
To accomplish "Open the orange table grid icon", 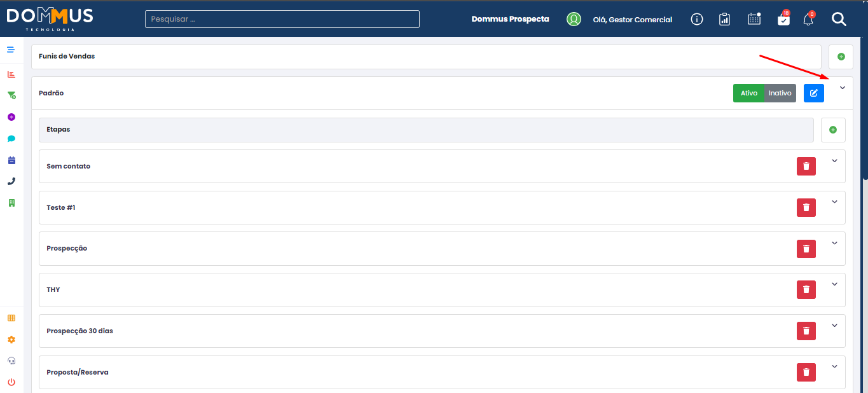I will coord(11,318).
